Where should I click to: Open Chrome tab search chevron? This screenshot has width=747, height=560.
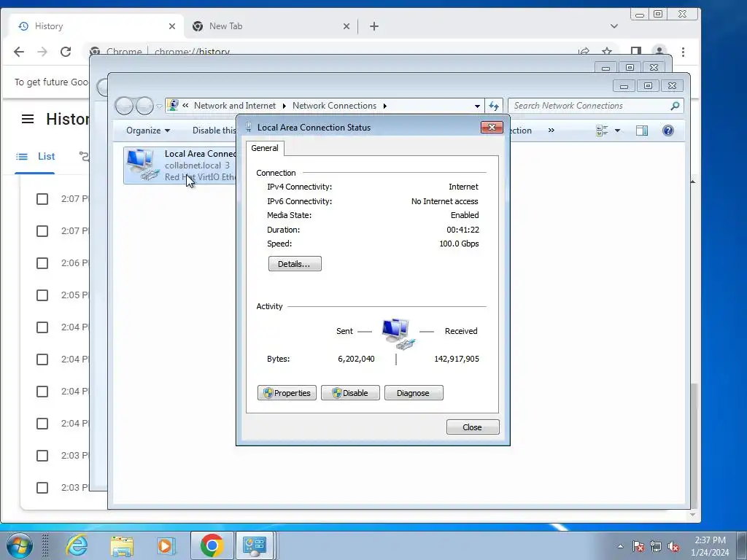614,26
